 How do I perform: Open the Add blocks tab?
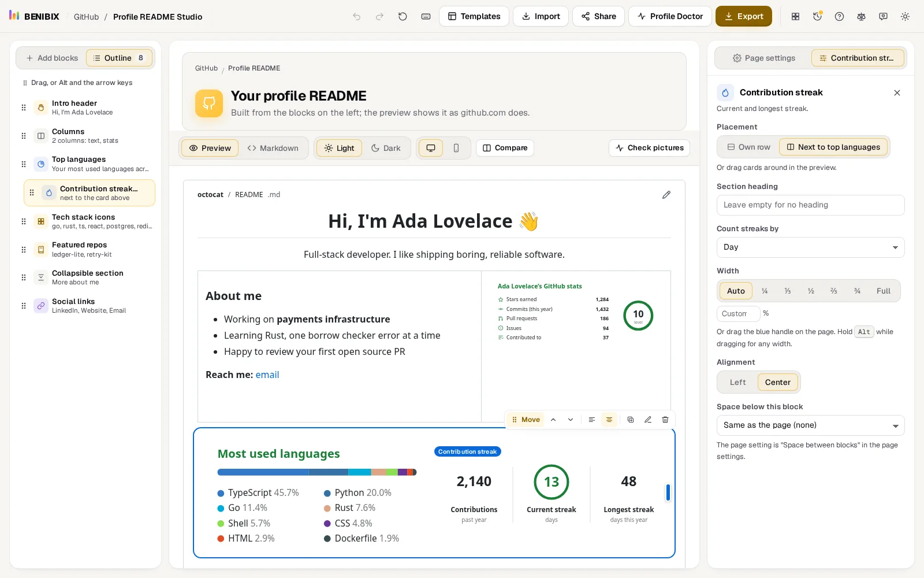point(51,58)
